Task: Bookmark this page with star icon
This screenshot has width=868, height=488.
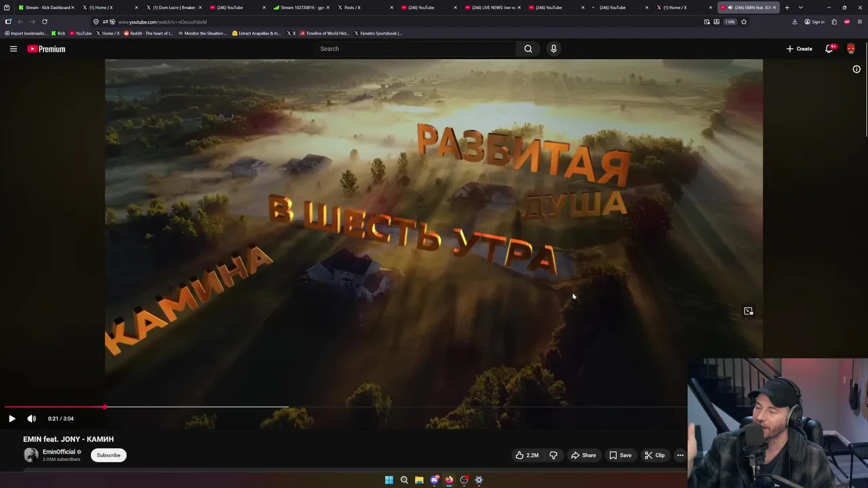Action: point(744,22)
